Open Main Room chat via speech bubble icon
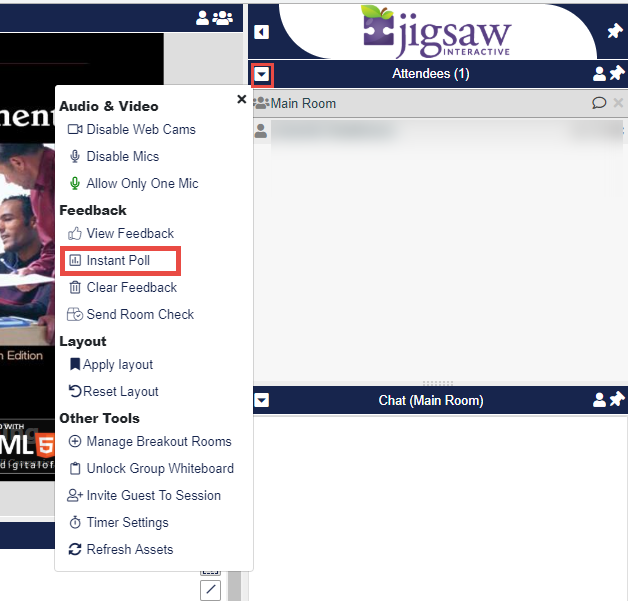Image resolution: width=628 pixels, height=601 pixels. click(599, 103)
